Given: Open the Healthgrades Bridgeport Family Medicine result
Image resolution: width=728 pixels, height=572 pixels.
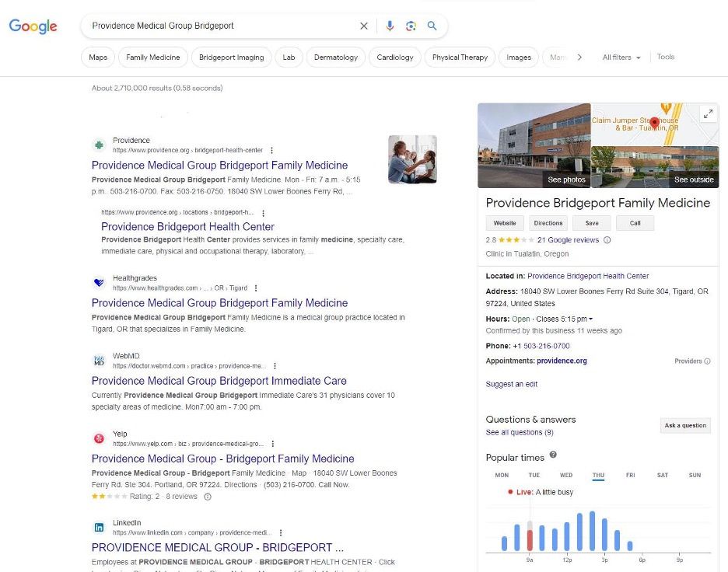Looking at the screenshot, I should click(219, 303).
